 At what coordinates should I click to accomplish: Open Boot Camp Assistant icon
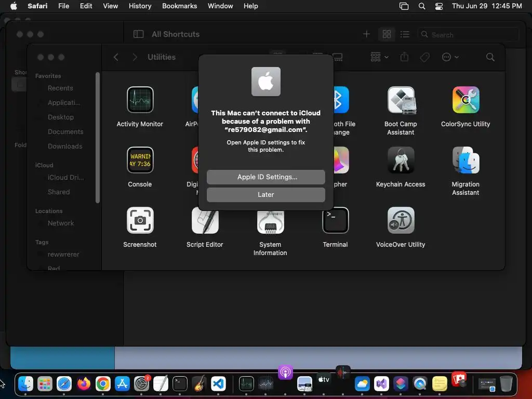[x=401, y=99]
